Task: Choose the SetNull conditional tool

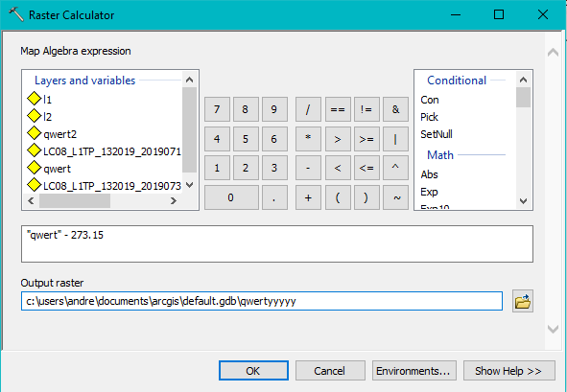Action: (437, 134)
